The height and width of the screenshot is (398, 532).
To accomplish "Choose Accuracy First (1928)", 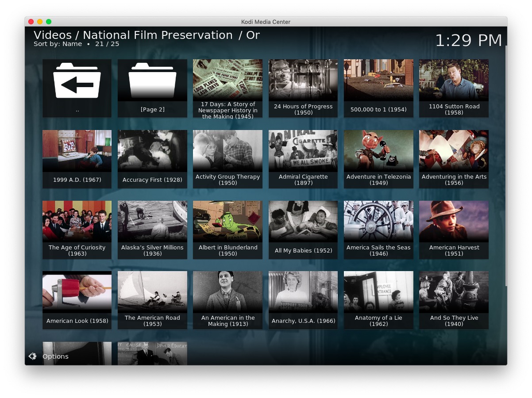I will (x=152, y=159).
